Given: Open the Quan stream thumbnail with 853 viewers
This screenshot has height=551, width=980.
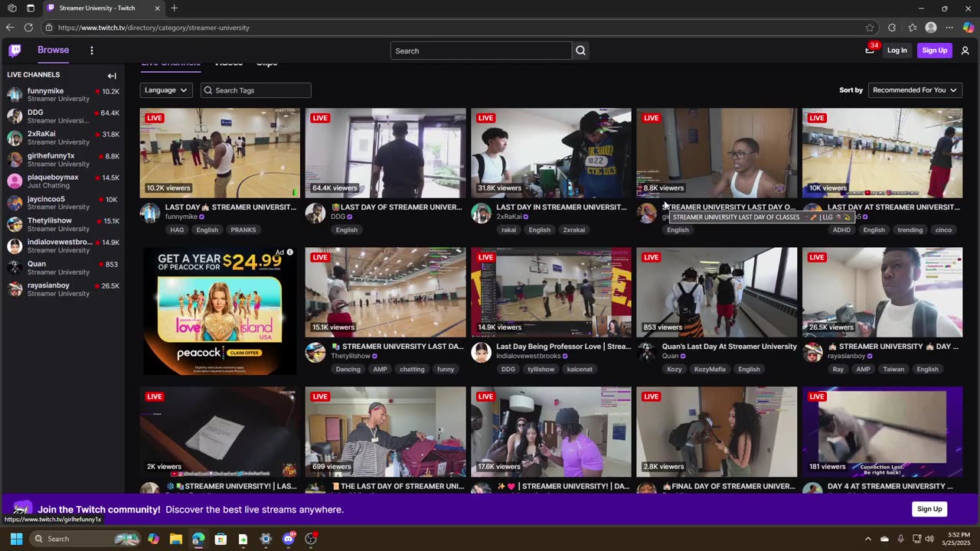Looking at the screenshot, I should coord(717,292).
